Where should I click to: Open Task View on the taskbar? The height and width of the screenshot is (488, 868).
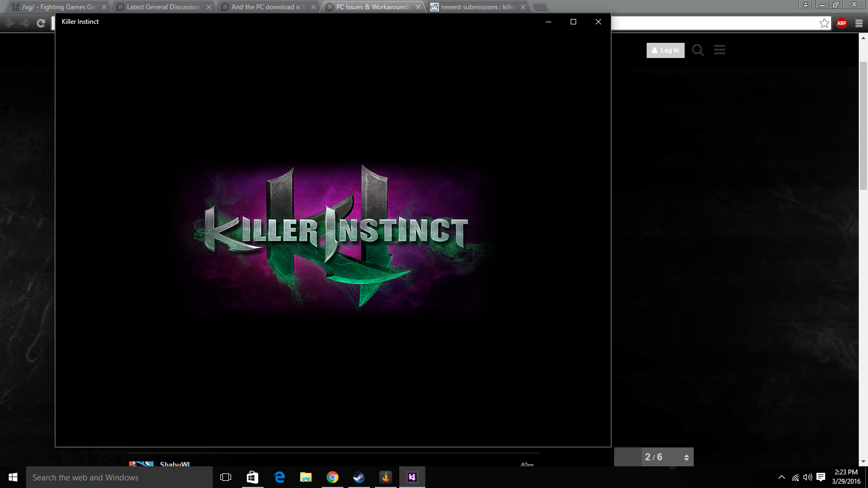tap(226, 477)
